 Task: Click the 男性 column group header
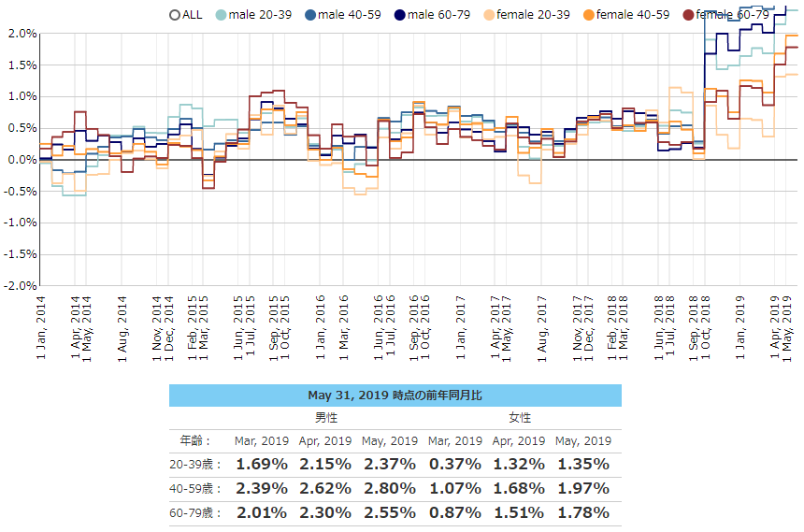[325, 418]
